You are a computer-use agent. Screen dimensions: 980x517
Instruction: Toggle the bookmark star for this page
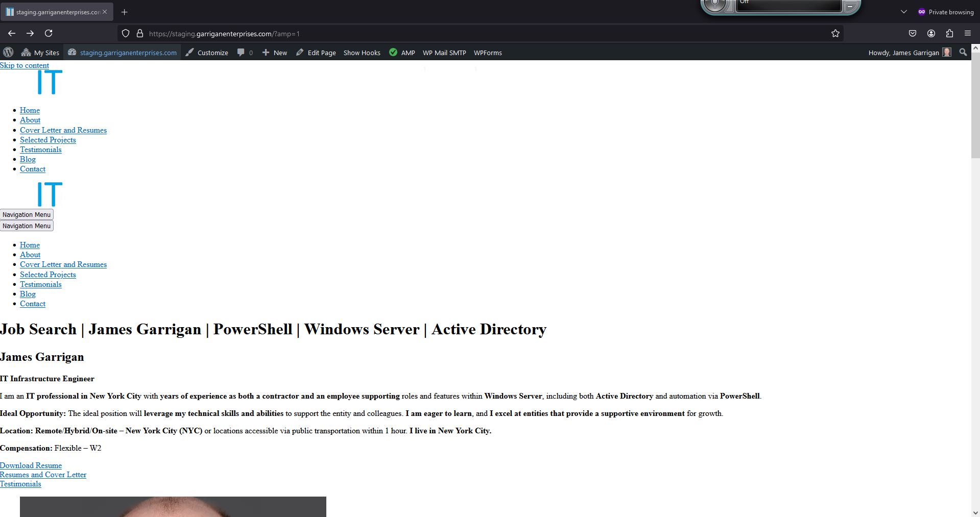[x=835, y=33]
